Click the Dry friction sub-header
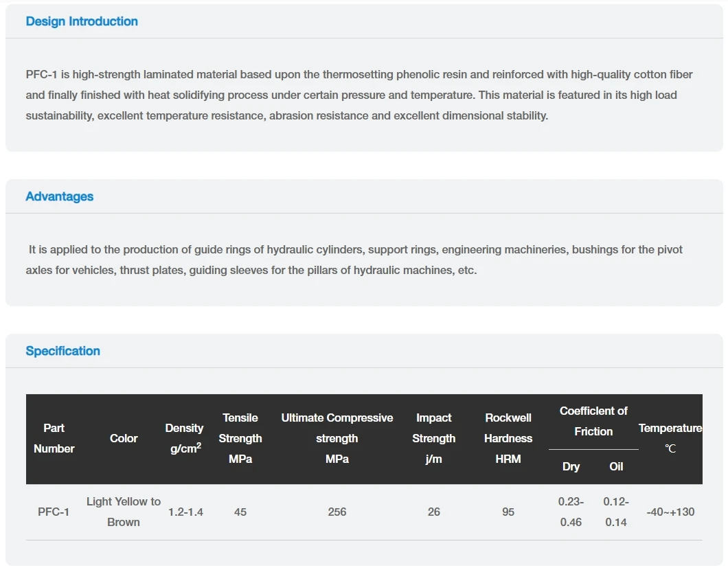Image resolution: width=728 pixels, height=570 pixels. tap(571, 466)
